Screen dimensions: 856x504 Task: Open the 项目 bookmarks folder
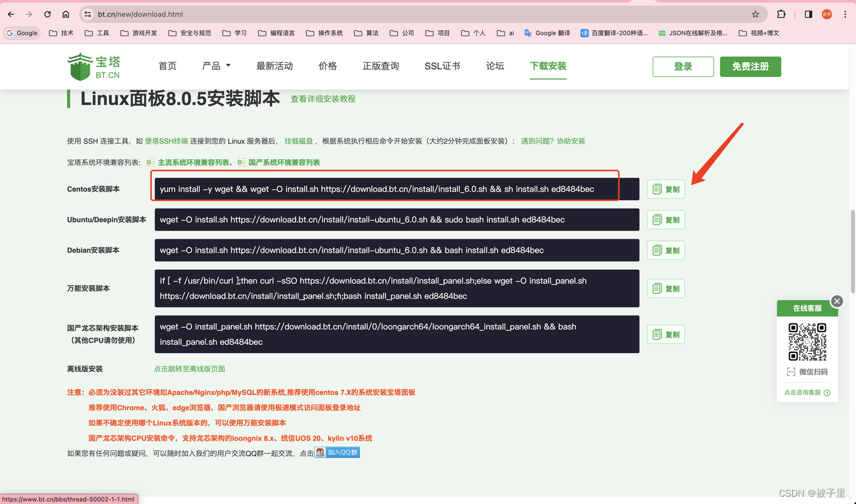(x=437, y=33)
